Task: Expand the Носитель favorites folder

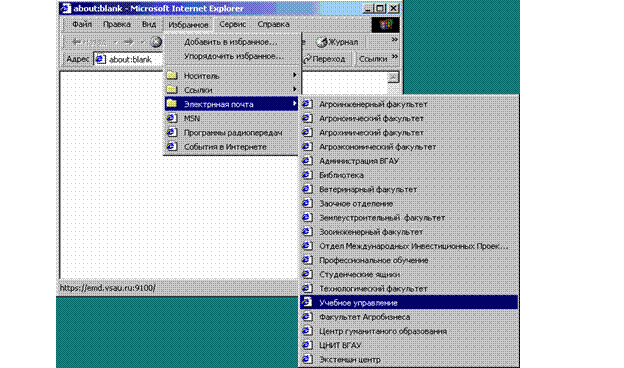Action: [x=232, y=76]
